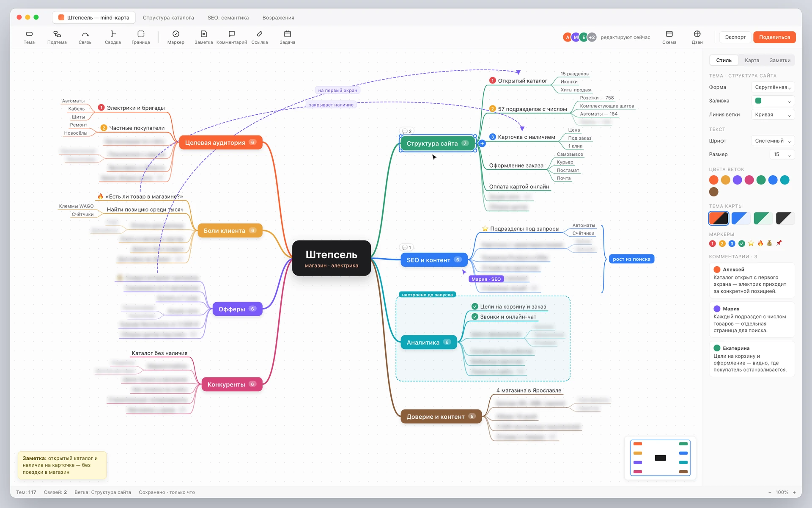The width and height of the screenshot is (812, 508).
Task: Switch to the SEO: семантика tab
Action: coord(228,18)
